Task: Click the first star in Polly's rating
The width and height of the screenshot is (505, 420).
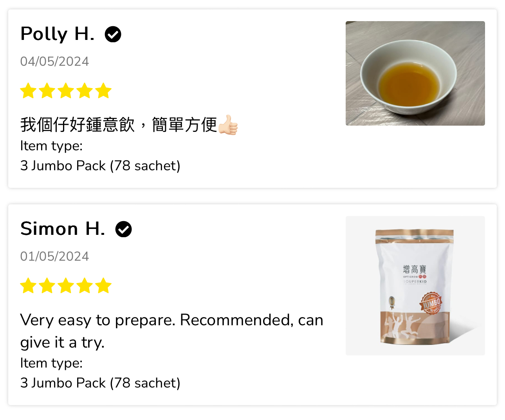Action: click(29, 91)
